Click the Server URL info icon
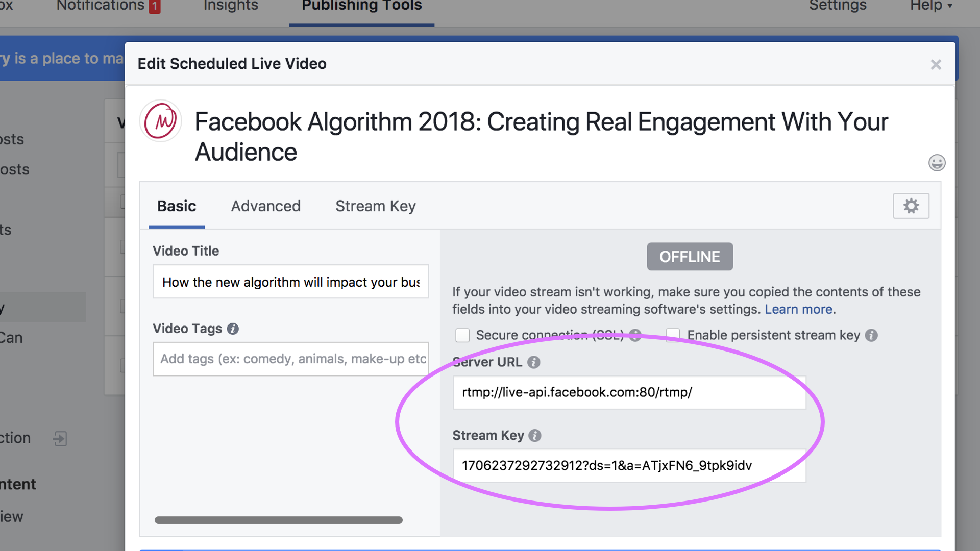980x551 pixels. pos(533,362)
